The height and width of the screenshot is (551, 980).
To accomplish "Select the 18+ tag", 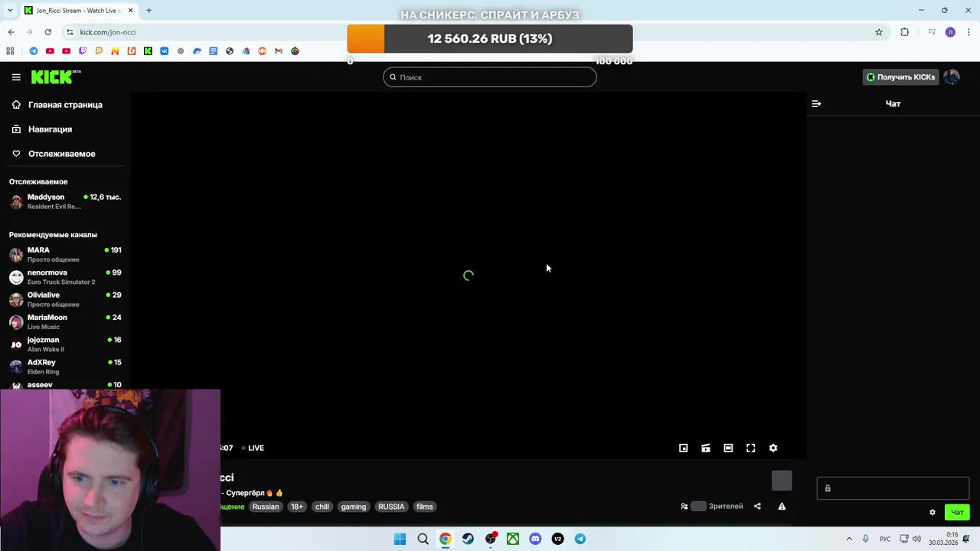I will point(297,507).
